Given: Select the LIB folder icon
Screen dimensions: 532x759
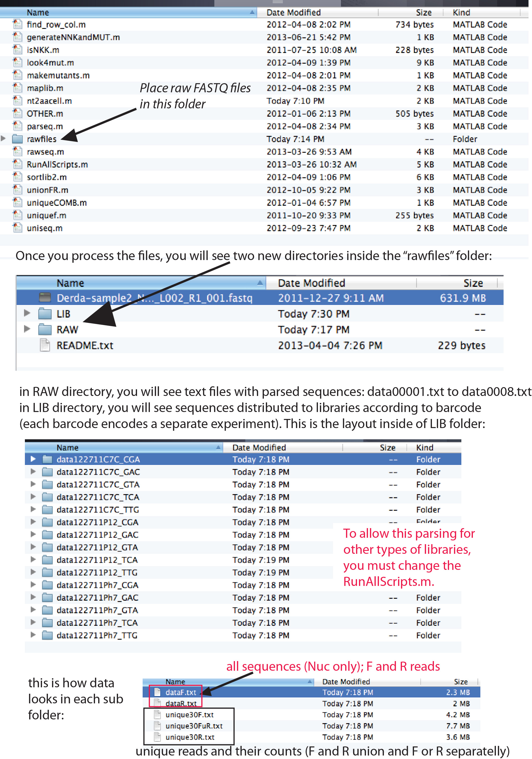Looking at the screenshot, I should pos(45,313).
